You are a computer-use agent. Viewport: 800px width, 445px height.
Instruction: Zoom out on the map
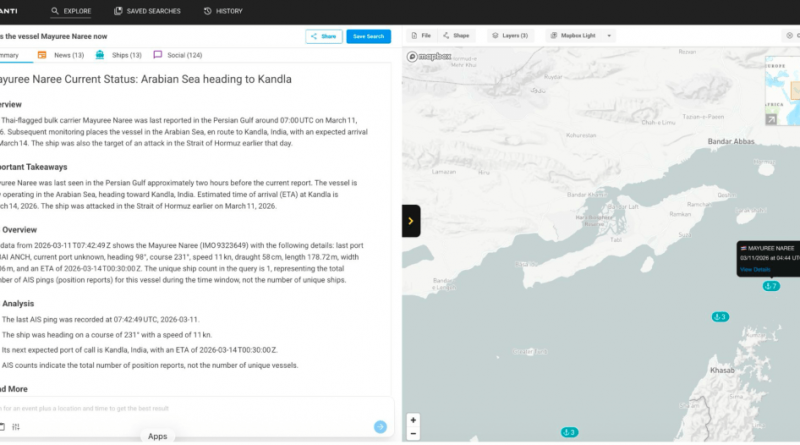click(x=413, y=434)
